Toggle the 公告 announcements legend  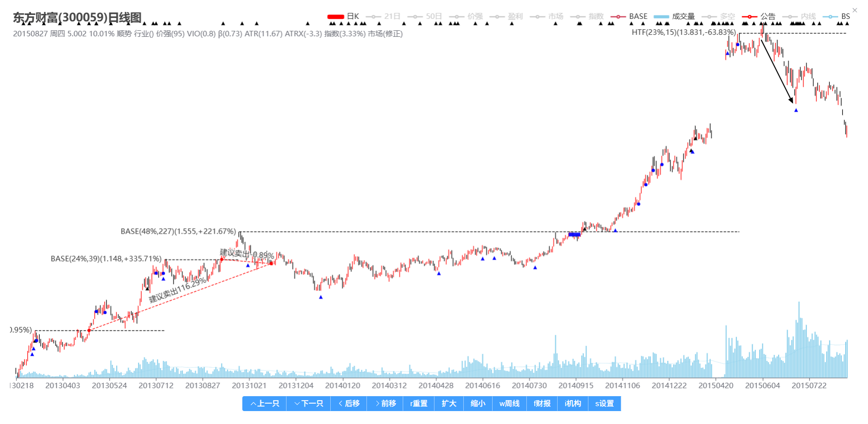tap(759, 16)
